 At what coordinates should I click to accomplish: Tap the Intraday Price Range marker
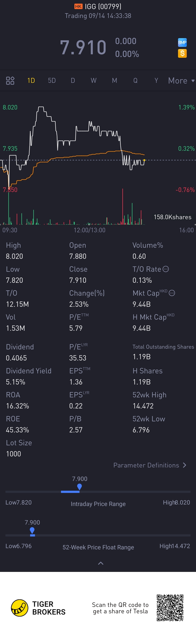pos(79,487)
